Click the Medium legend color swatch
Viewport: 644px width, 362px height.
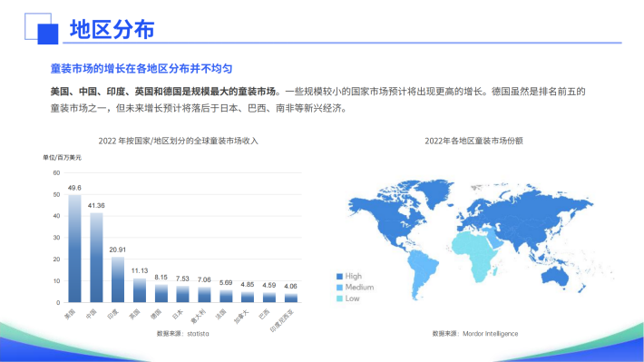pyautogui.click(x=339, y=288)
